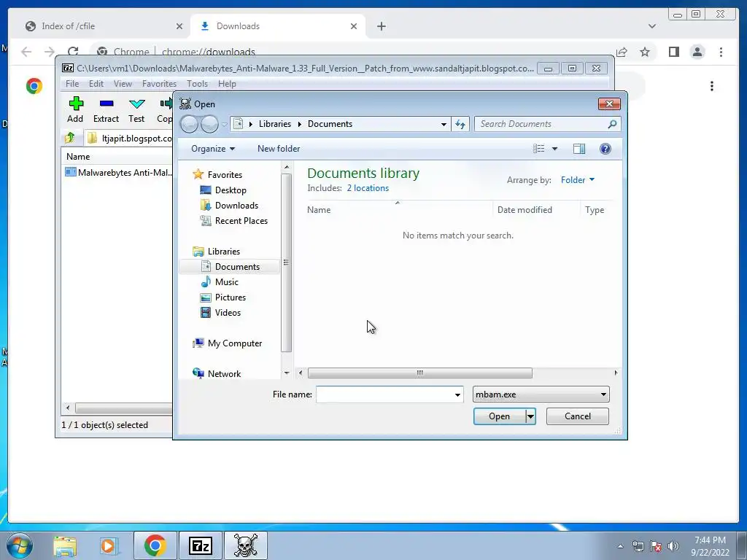Reload the Chrome page
Image resolution: width=747 pixels, height=560 pixels.
73,52
